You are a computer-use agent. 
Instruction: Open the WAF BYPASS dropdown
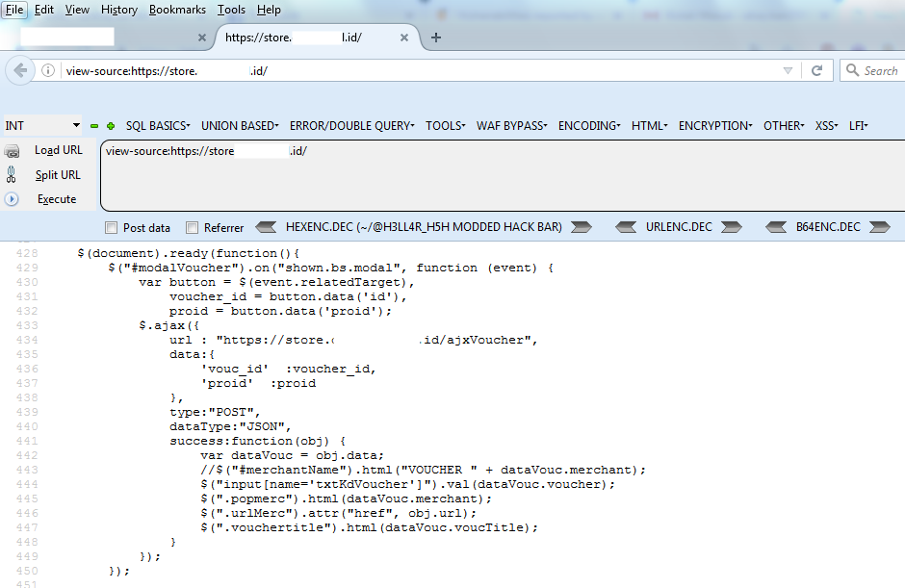tap(512, 124)
